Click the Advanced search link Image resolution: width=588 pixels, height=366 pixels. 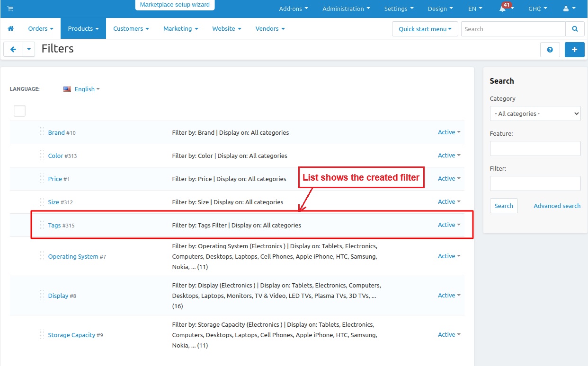pos(557,206)
